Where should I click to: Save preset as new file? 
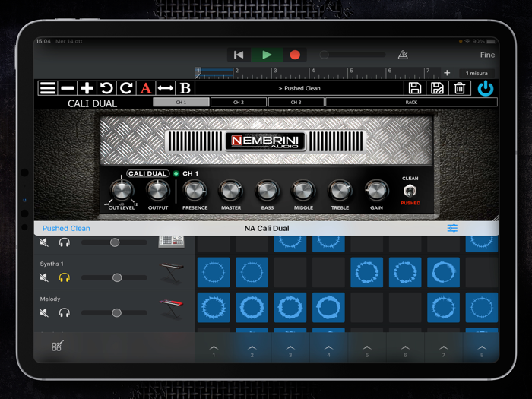(437, 88)
